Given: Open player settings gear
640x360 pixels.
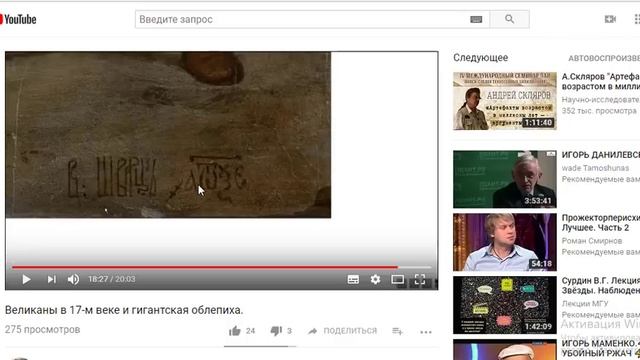Looking at the screenshot, I should (x=375, y=279).
